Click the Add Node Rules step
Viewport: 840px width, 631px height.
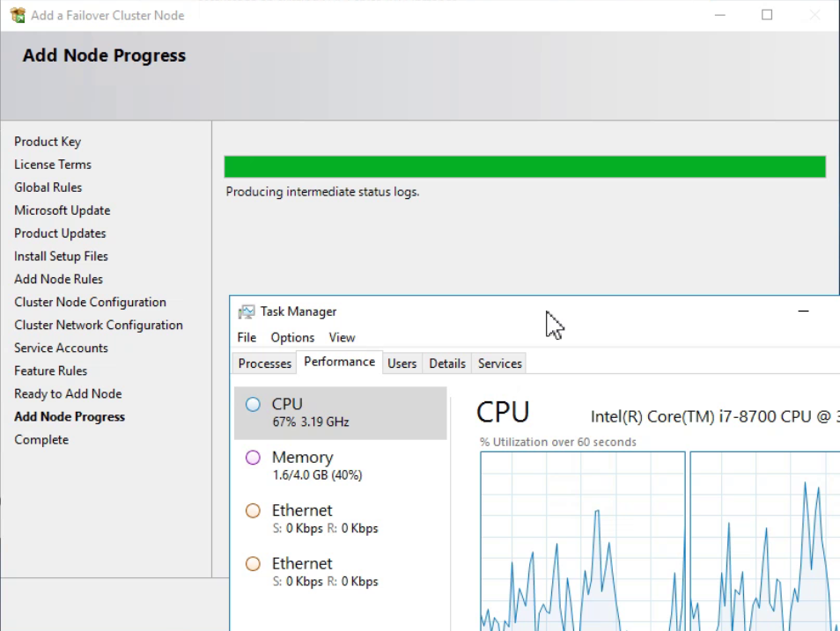pos(58,279)
